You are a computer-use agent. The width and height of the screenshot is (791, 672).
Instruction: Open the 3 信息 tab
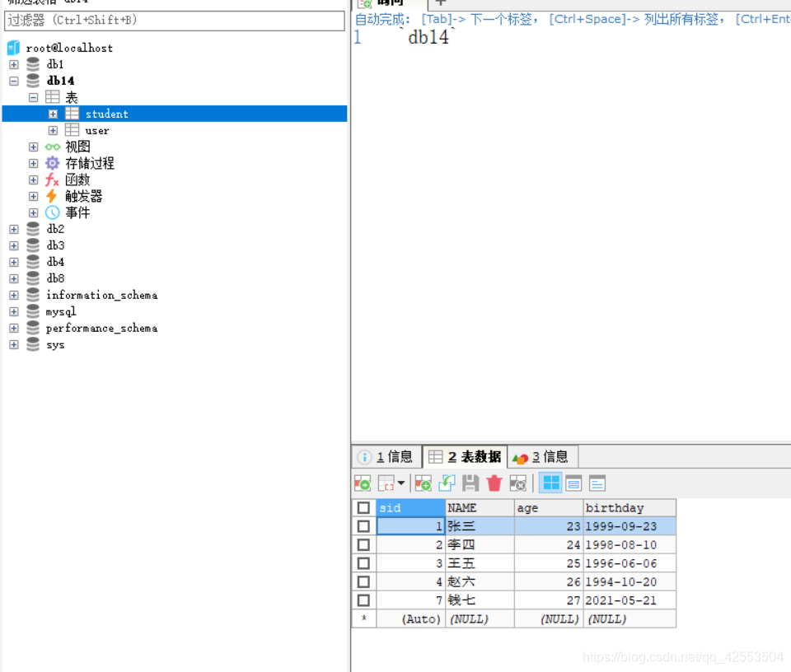542,457
